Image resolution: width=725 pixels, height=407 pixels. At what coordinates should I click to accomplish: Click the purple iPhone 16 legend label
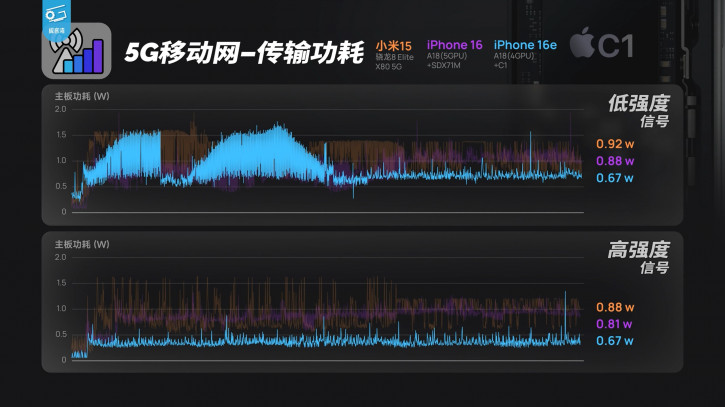(x=455, y=45)
